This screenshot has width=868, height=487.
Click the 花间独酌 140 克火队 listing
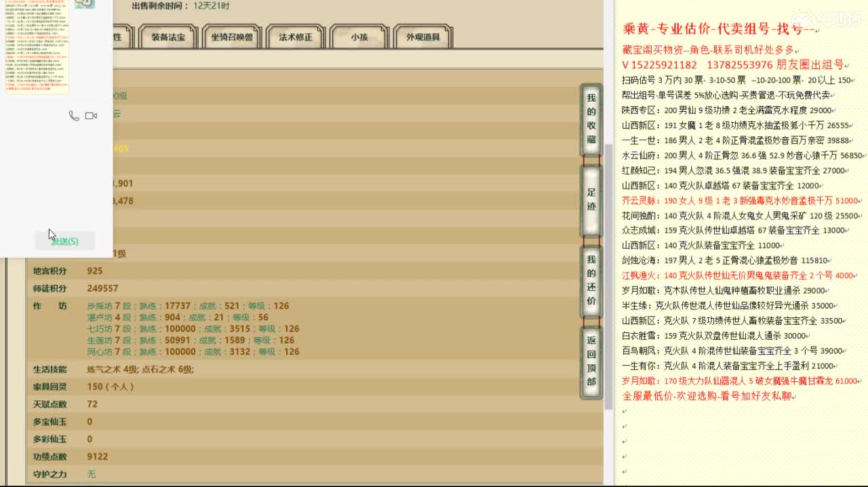pos(741,216)
